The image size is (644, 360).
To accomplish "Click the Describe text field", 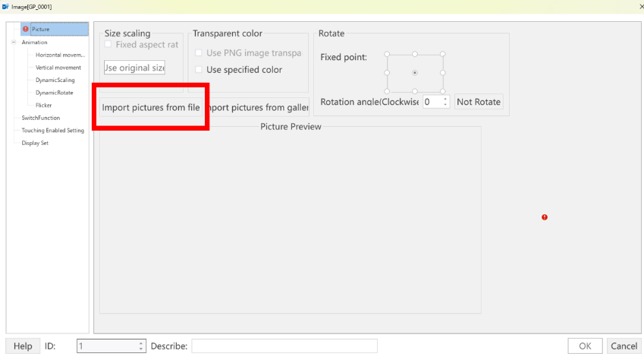I will 284,346.
